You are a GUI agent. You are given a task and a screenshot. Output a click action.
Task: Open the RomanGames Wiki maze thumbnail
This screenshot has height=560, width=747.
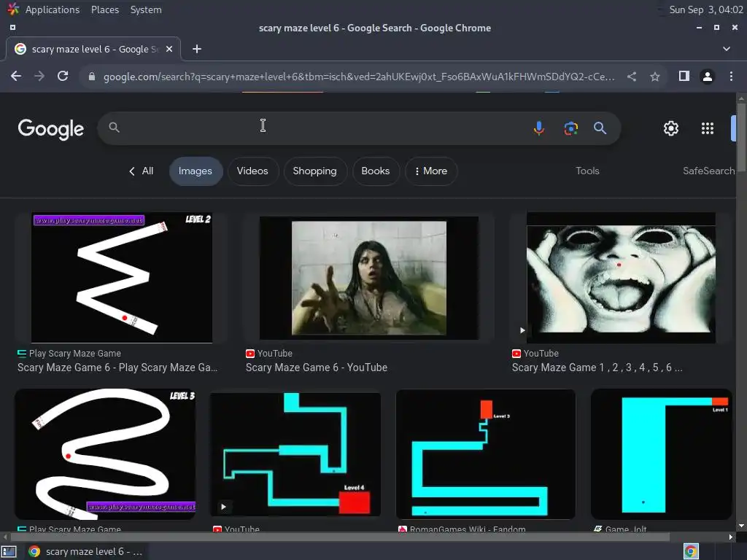click(485, 454)
